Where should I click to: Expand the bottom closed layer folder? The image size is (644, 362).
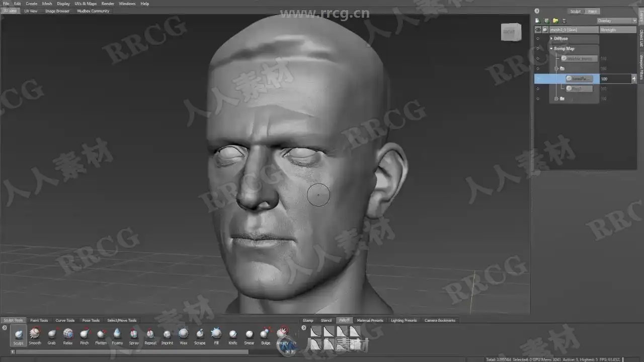tap(556, 99)
